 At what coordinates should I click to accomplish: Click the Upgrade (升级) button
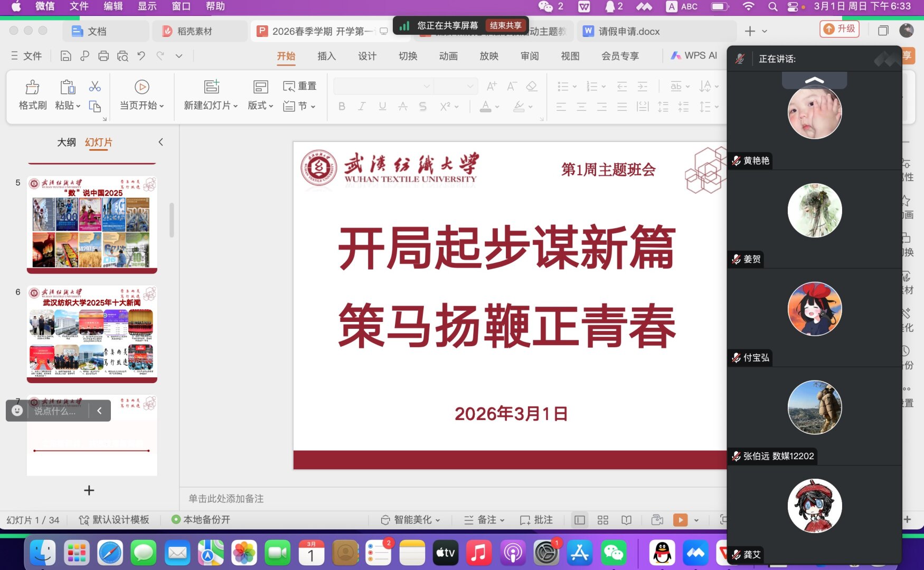coord(839,29)
